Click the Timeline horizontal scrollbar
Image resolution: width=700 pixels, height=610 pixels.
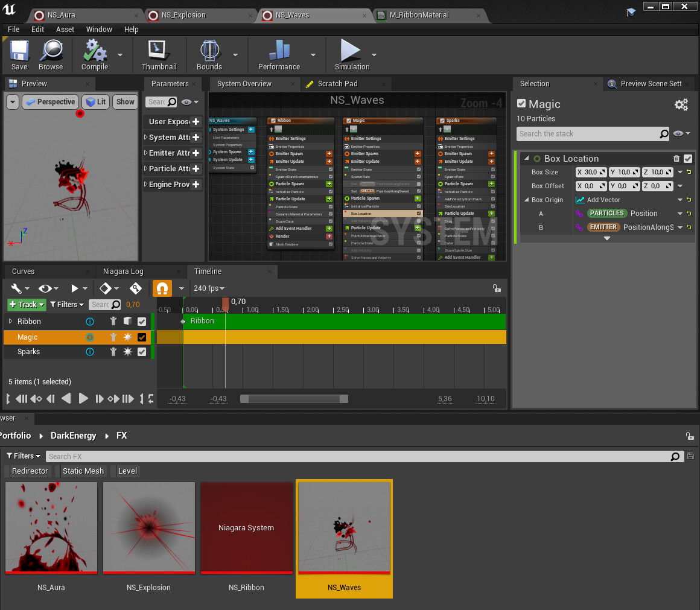[294, 398]
